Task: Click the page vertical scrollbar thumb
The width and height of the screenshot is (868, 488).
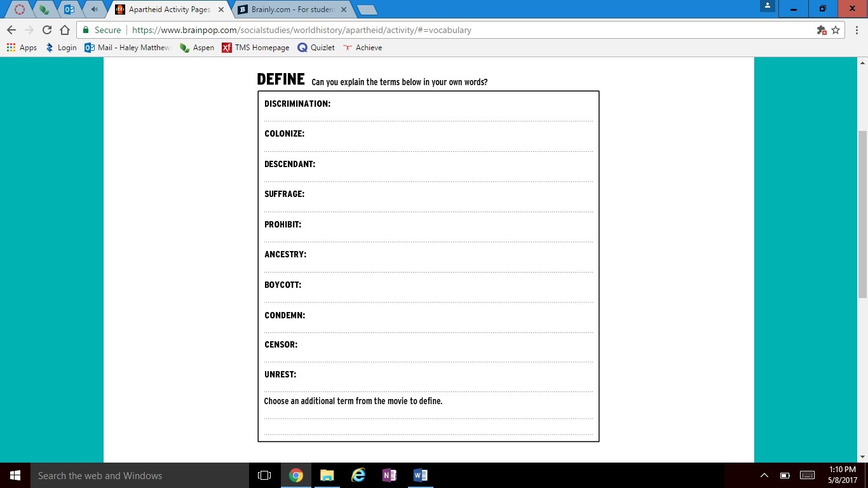Action: (862, 215)
